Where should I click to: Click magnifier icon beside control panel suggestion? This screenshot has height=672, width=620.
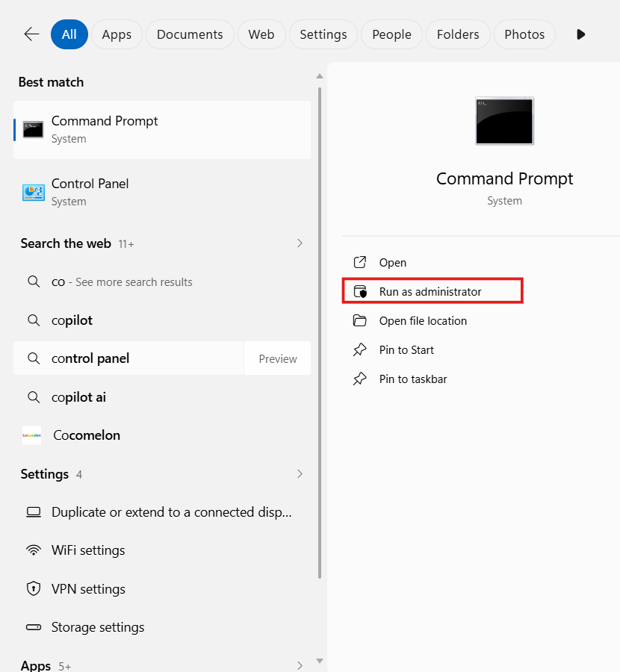pos(34,358)
